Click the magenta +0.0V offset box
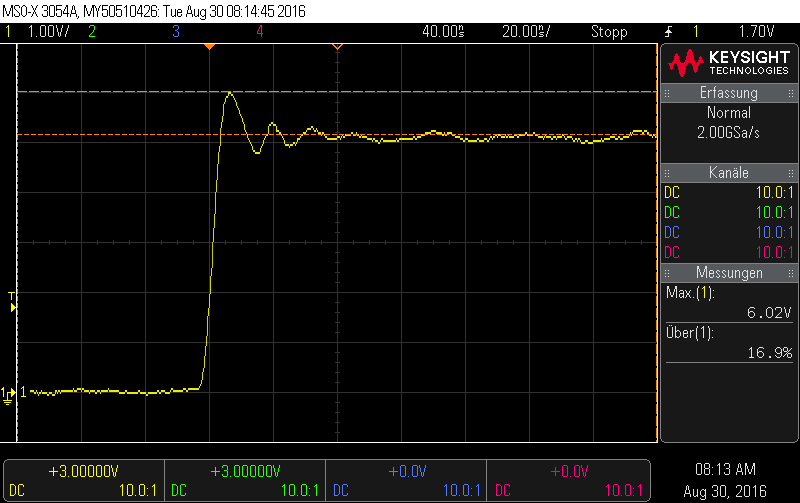 tap(568, 481)
